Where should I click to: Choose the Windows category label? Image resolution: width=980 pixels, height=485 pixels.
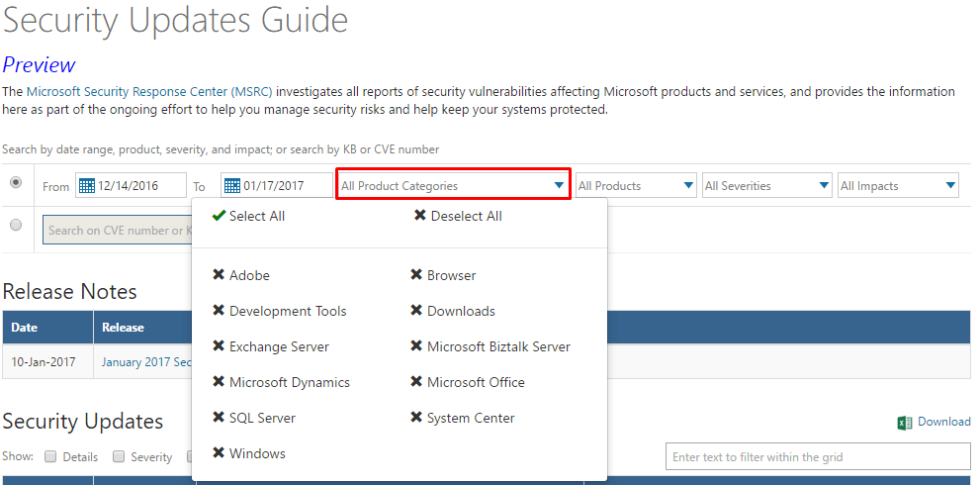[x=257, y=453]
